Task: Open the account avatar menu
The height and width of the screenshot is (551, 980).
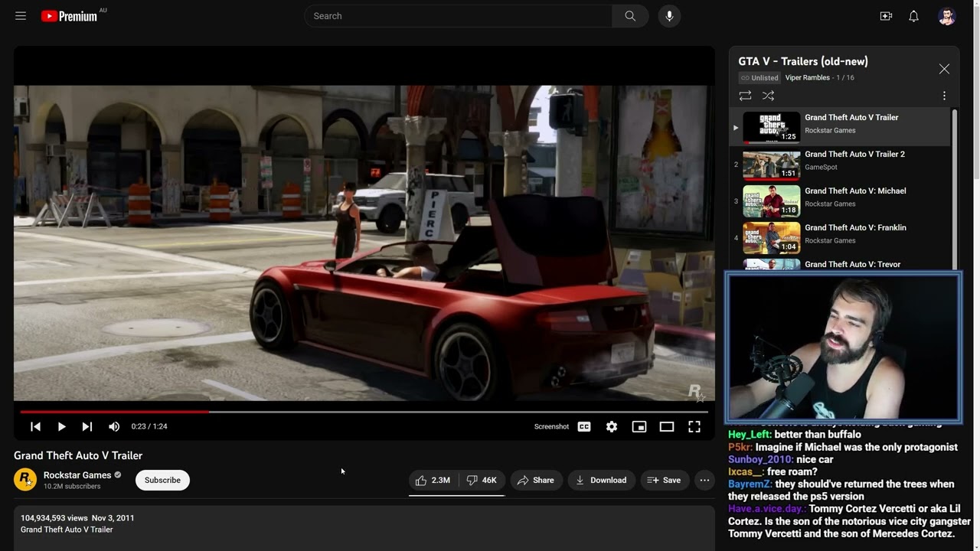Action: click(947, 16)
